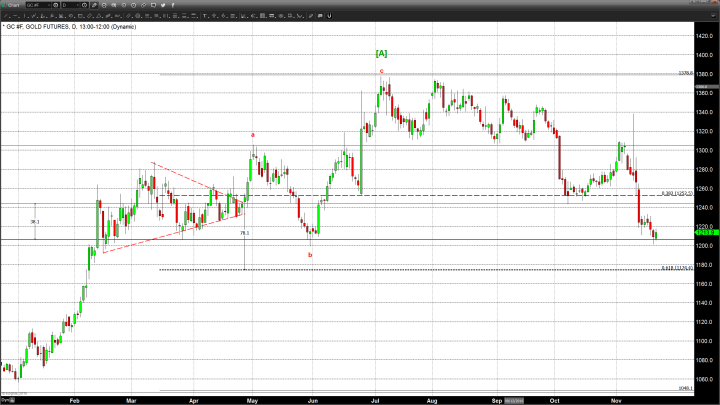Click the Jul label on time axis
This screenshot has height=405, width=720.
coord(375,401)
